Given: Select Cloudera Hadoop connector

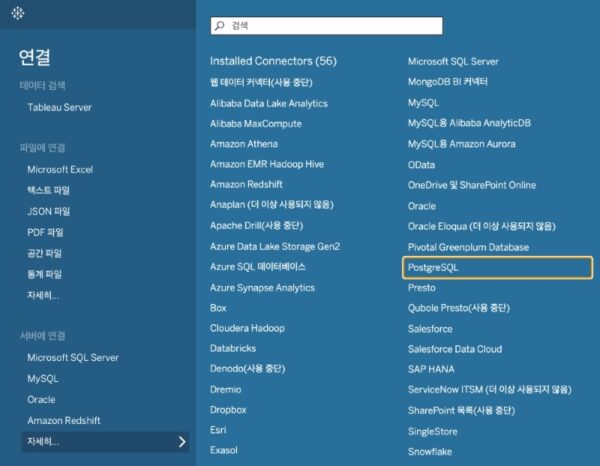Looking at the screenshot, I should point(247,329).
